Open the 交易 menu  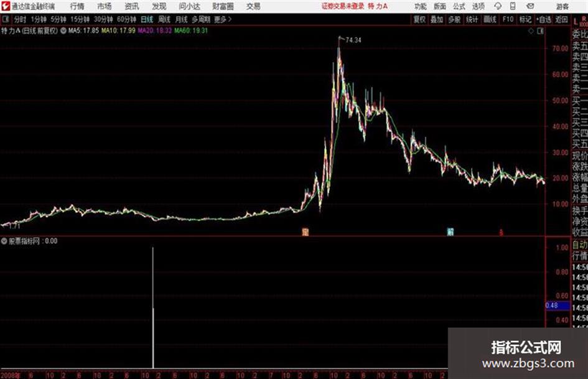[253, 6]
